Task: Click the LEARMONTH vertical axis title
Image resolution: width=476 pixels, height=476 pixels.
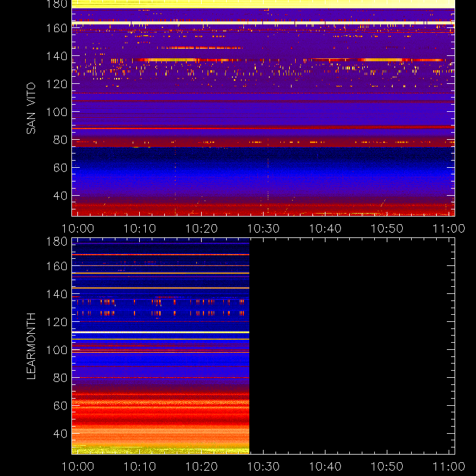Action: 31,346
